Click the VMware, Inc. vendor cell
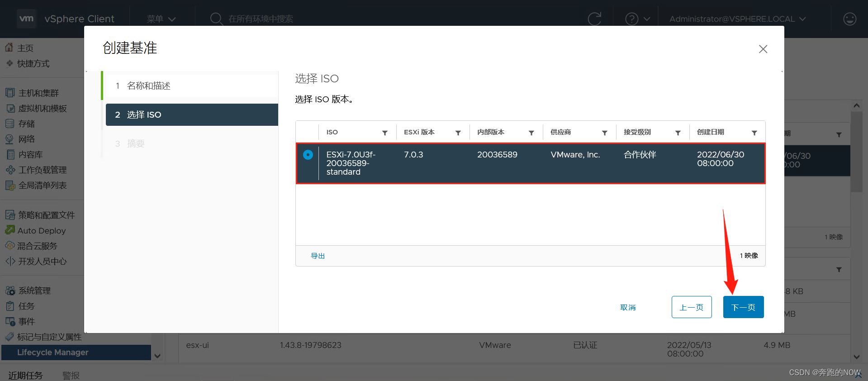The width and height of the screenshot is (868, 381). 575,155
